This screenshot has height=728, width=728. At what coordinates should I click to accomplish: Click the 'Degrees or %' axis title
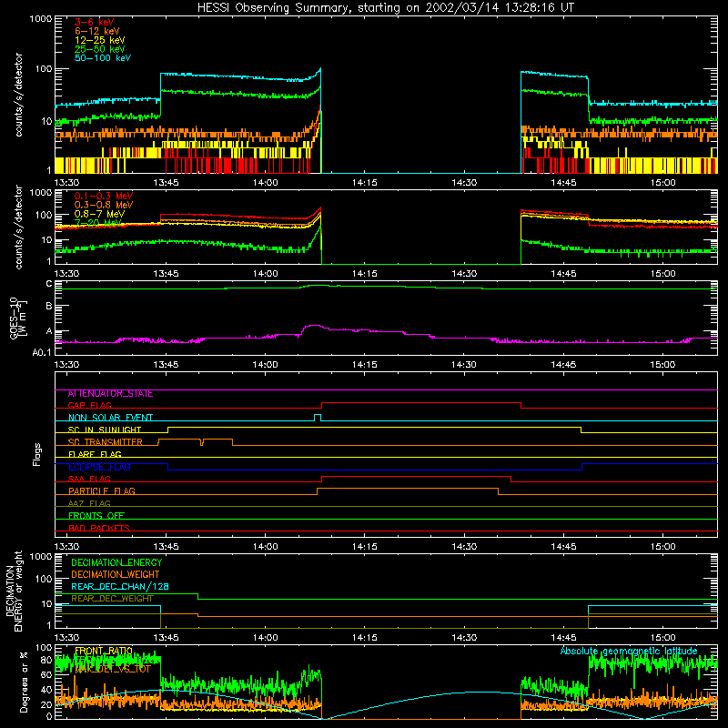pos(24,682)
